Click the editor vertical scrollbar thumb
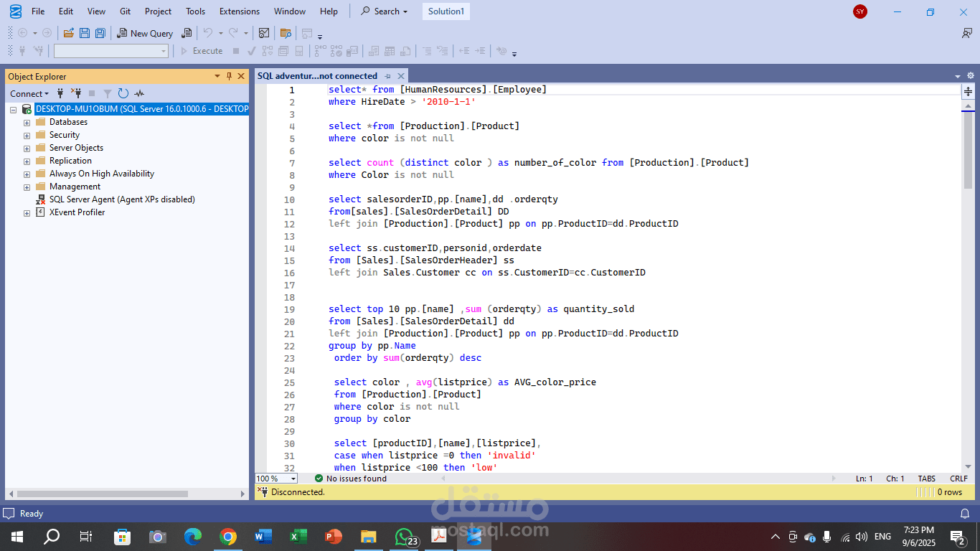The height and width of the screenshot is (551, 980). pos(968,151)
